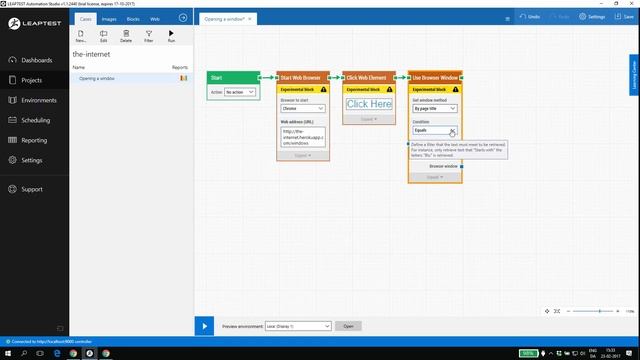
Task: Click the Undo button in top bar
Action: (530, 17)
